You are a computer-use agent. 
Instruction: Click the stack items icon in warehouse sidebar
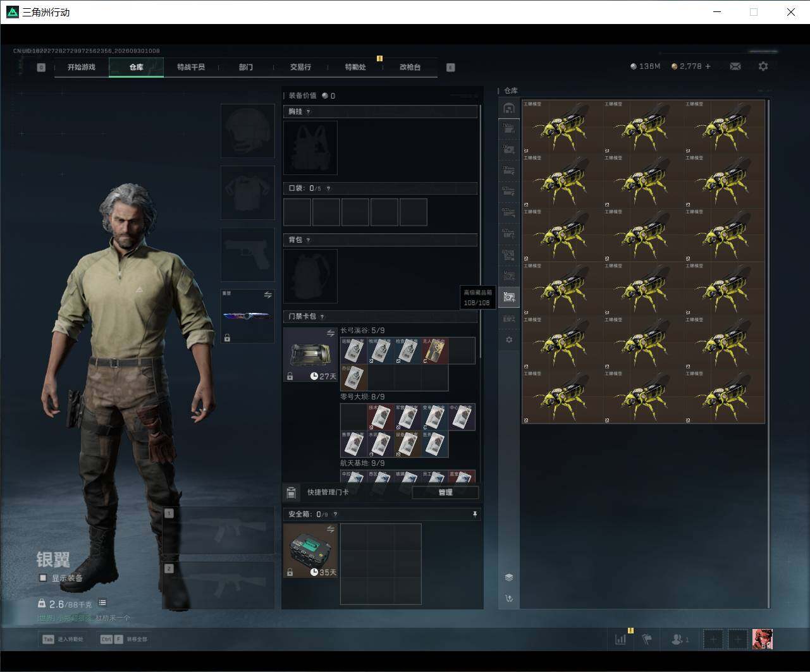coord(509,577)
